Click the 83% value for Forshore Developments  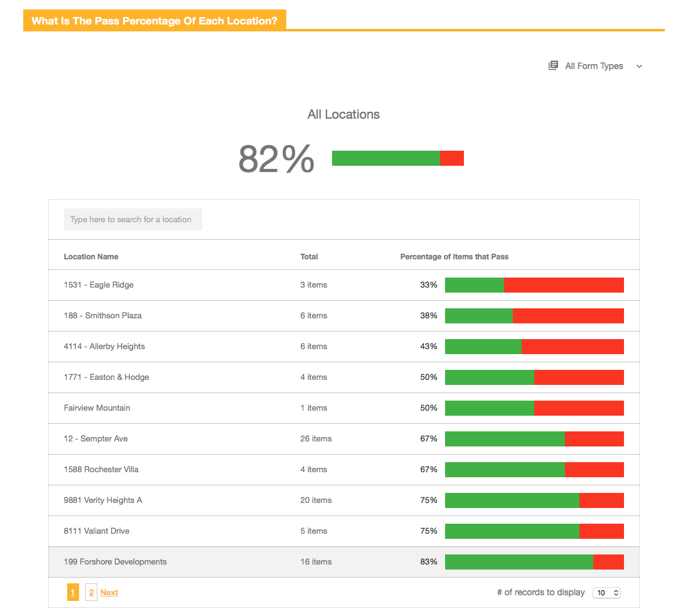pyautogui.click(x=429, y=562)
